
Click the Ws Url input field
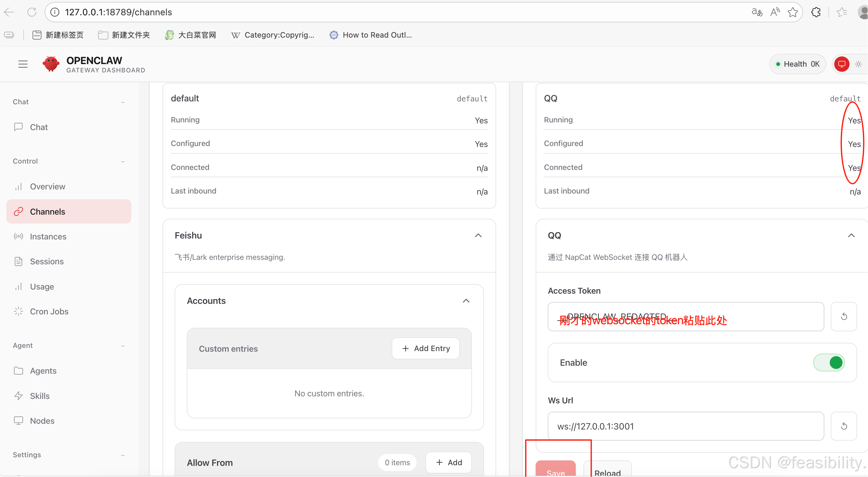pos(685,426)
